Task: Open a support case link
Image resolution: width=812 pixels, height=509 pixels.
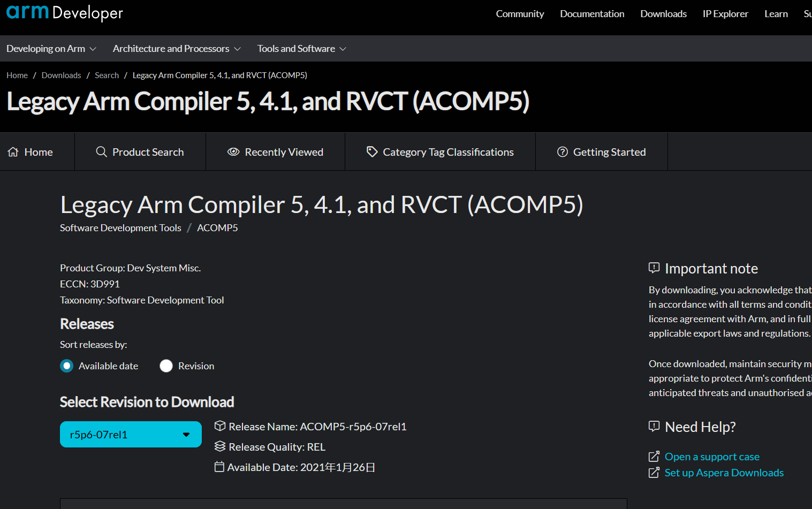Action: (712, 457)
